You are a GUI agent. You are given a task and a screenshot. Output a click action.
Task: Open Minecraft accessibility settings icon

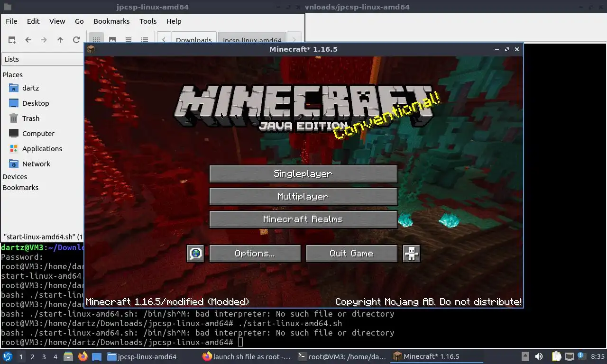(x=412, y=254)
